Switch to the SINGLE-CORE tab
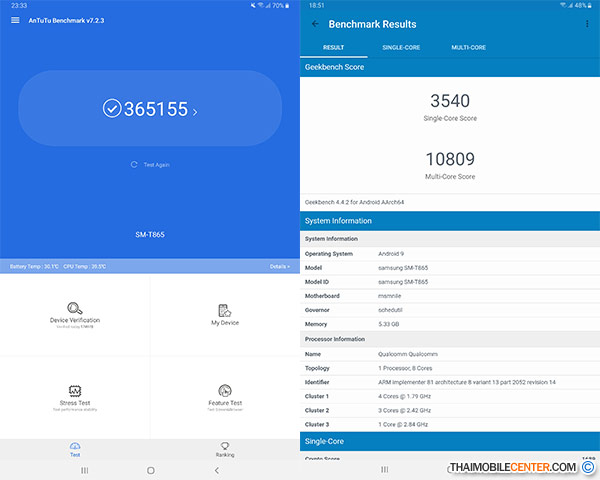600x480 pixels. 401,47
